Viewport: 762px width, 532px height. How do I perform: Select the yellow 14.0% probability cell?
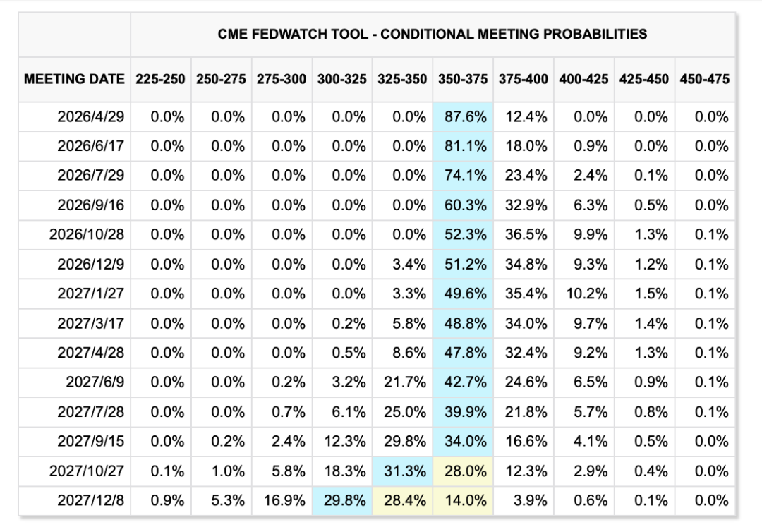click(465, 501)
